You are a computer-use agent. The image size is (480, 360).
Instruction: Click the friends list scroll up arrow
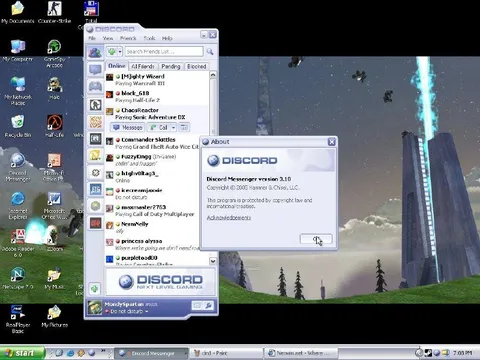point(213,75)
